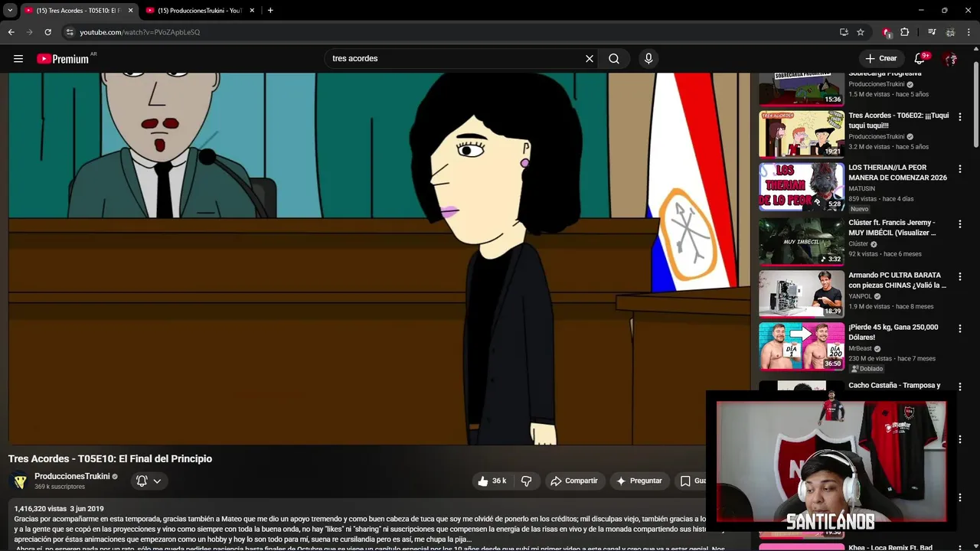Open more options for ¡Pierde 45 kg video

point(960,329)
